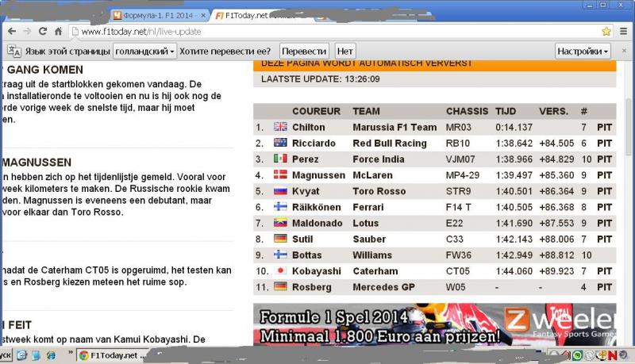This screenshot has width=635, height=364.
Task: Close the Формула-1 F1 2014 tab
Action: tap(203, 15)
